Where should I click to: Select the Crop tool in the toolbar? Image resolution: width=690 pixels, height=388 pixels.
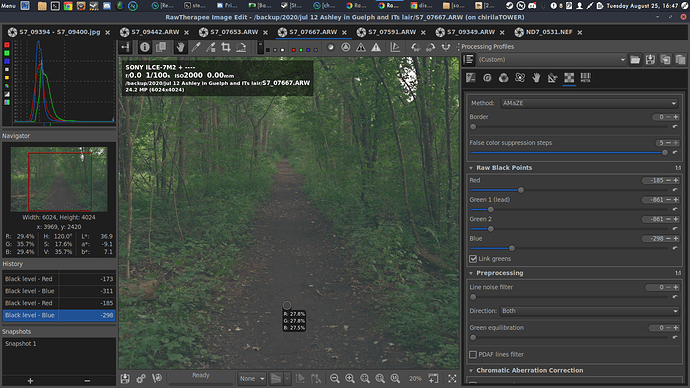226,47
